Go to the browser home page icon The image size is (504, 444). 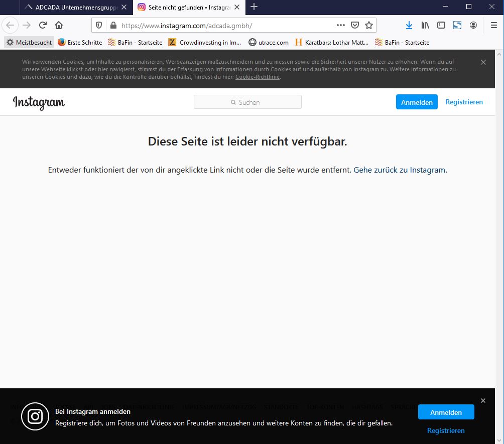click(59, 25)
